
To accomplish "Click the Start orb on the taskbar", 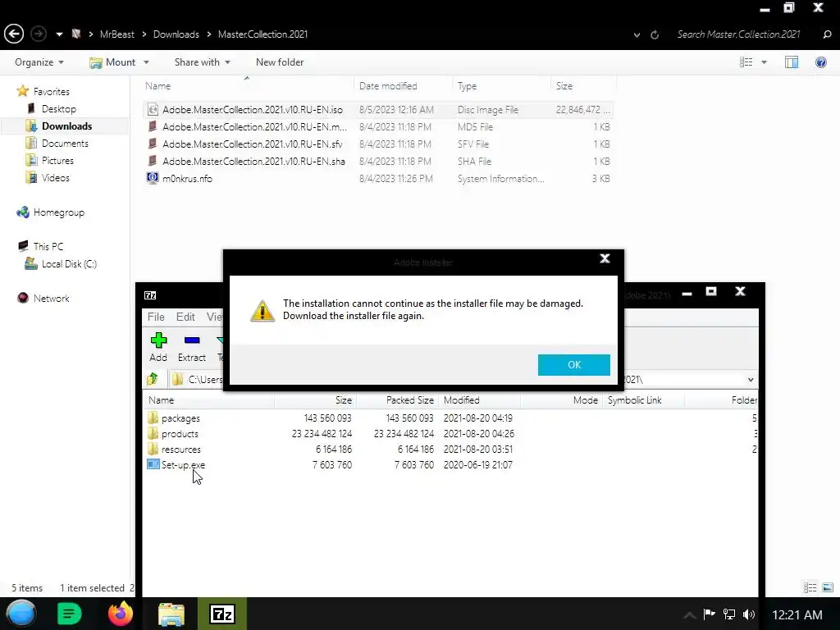I will pos(21,614).
